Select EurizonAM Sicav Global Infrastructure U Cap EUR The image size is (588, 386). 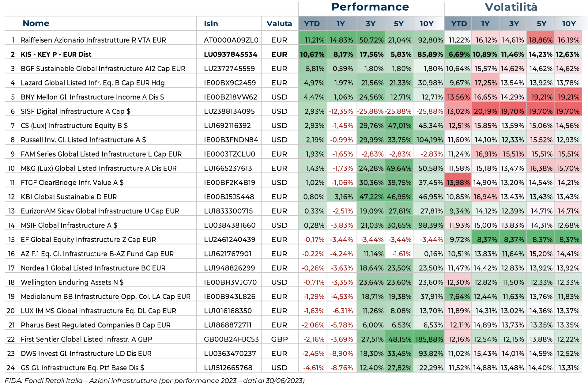[100, 211]
